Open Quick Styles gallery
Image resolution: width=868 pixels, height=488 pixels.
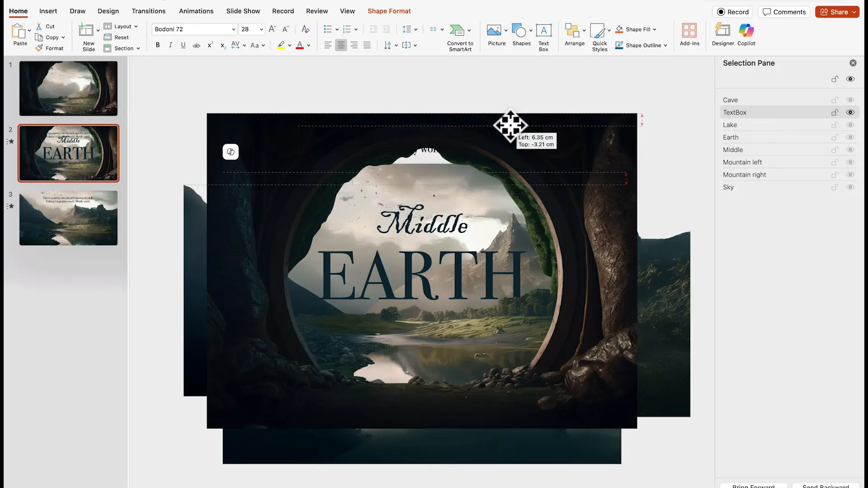point(599,37)
